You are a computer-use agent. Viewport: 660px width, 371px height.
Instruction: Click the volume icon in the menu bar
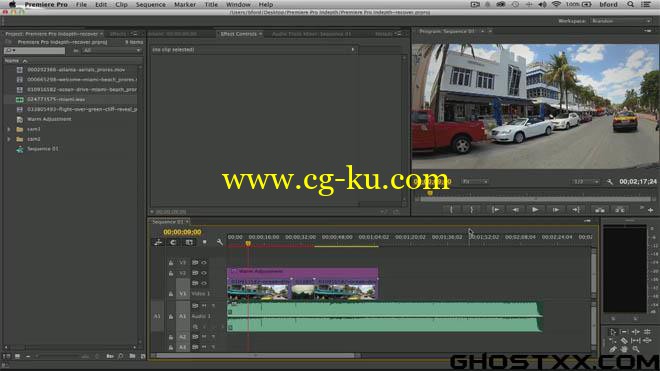(543, 4)
